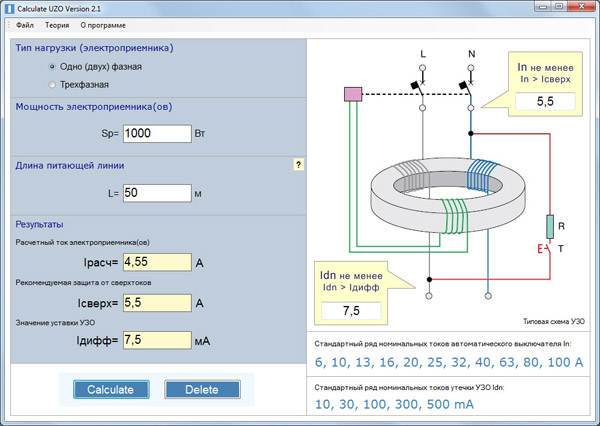Click the Iрасч result field
Viewport: 600px width, 426px height.
pyautogui.click(x=156, y=263)
